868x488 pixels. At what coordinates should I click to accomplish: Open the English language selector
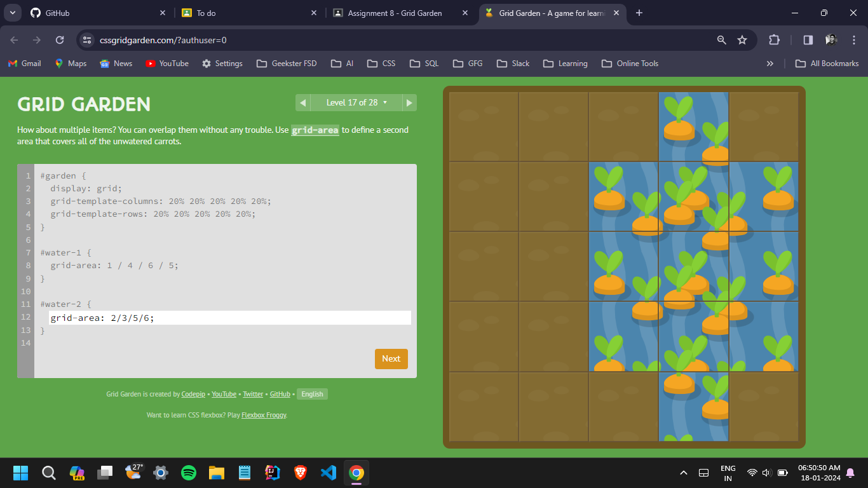(x=312, y=394)
